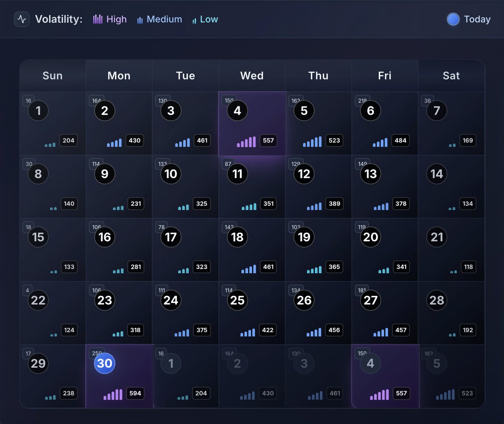Image resolution: width=504 pixels, height=424 pixels.
Task: Click the bars icon beside value 484
Action: coord(380,143)
